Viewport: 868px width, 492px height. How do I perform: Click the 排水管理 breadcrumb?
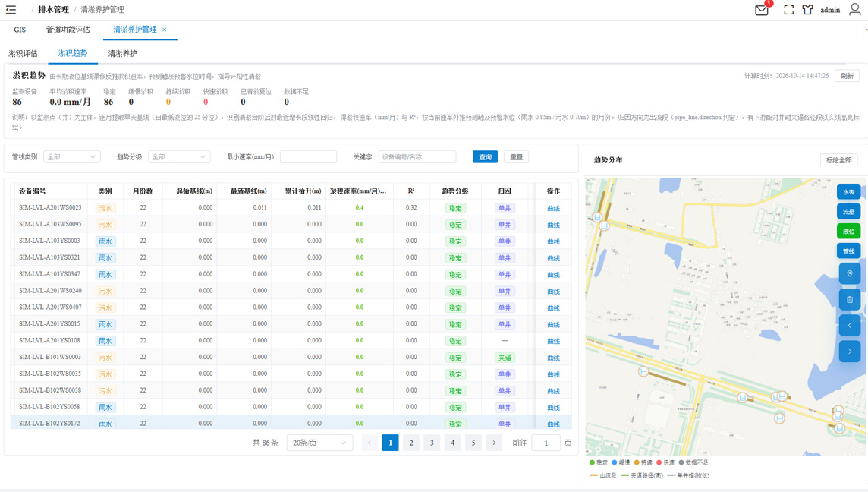pyautogui.click(x=53, y=9)
